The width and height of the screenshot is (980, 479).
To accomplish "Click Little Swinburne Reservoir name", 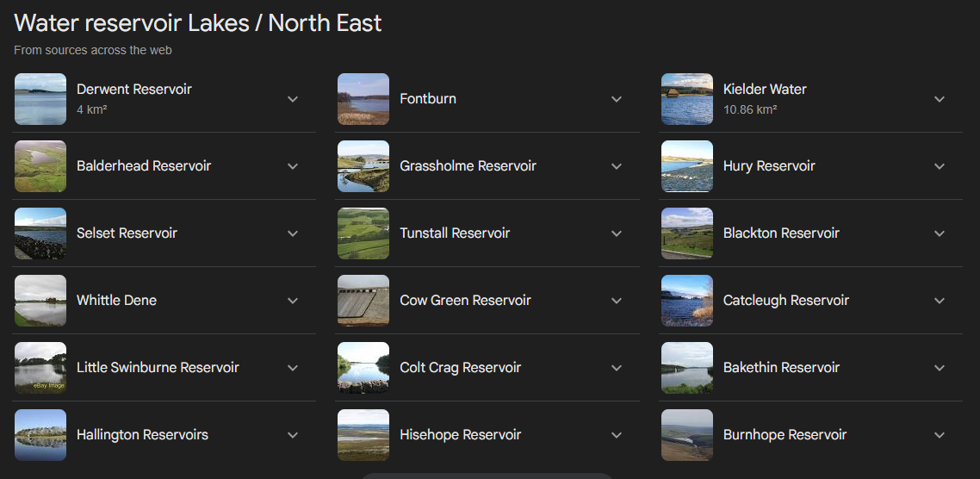I will [158, 368].
